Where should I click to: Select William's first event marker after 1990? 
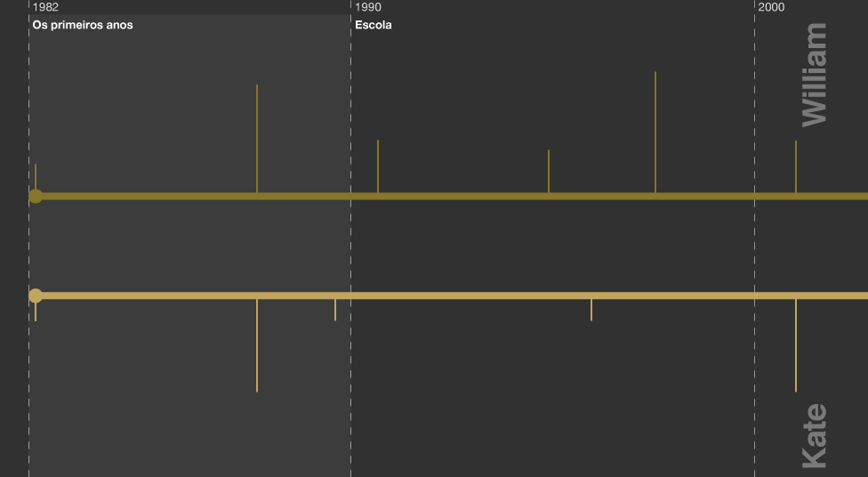(378, 166)
